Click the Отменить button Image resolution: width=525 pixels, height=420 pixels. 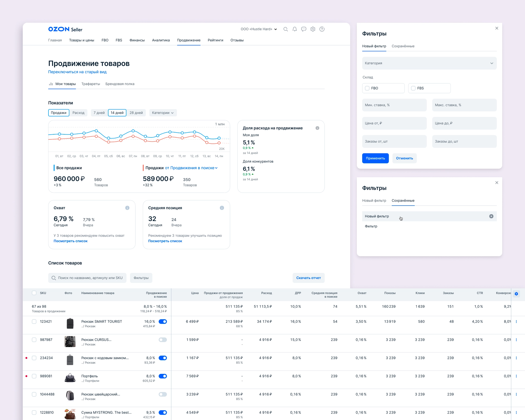pyautogui.click(x=405, y=158)
